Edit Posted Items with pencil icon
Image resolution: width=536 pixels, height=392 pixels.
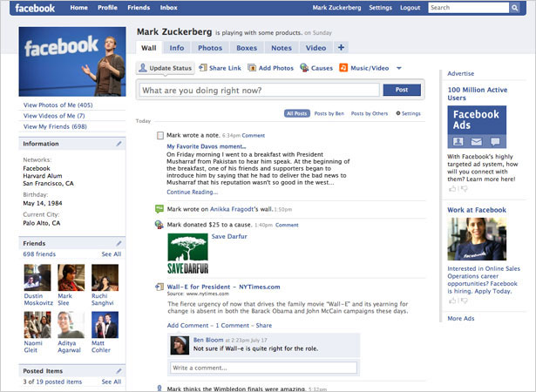click(119, 371)
